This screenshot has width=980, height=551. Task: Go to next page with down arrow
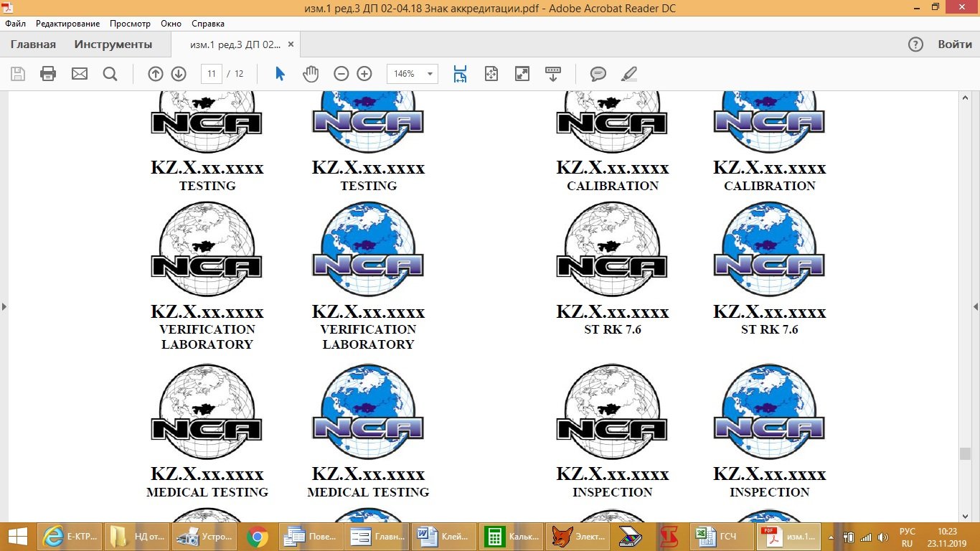click(179, 74)
